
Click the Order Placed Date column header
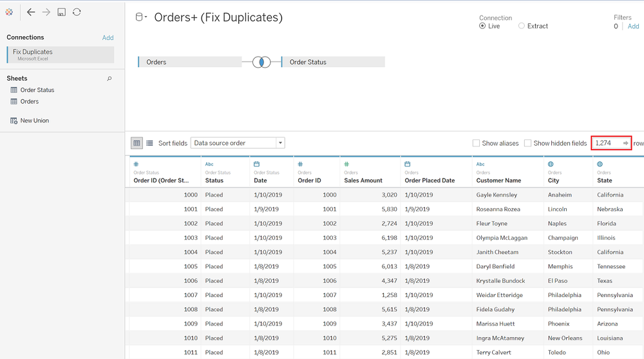click(430, 180)
